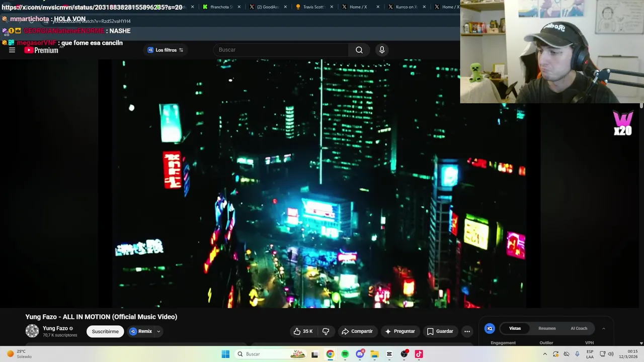Screen dimensions: 644x362
Task: Open CapCut from taskbar
Action: pos(389,354)
